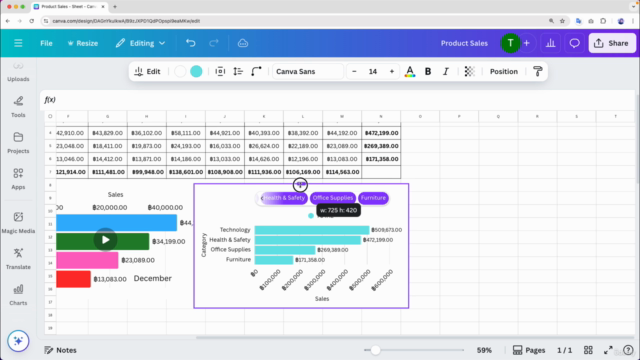Open the line spacing icon

[x=238, y=71]
